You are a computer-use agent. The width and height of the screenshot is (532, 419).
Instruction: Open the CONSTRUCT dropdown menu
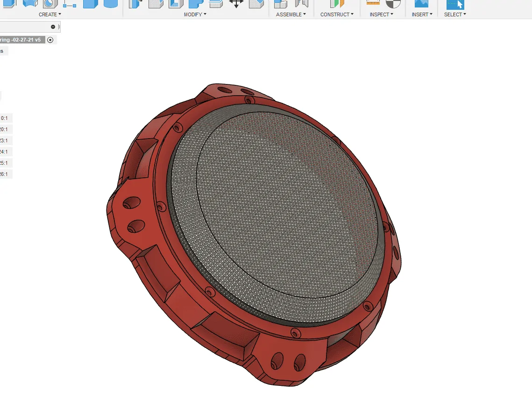click(x=337, y=14)
